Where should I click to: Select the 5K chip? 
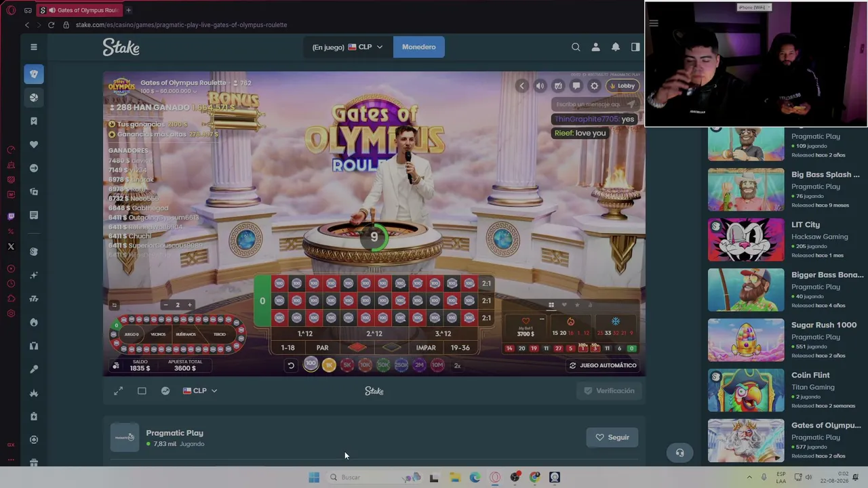347,365
